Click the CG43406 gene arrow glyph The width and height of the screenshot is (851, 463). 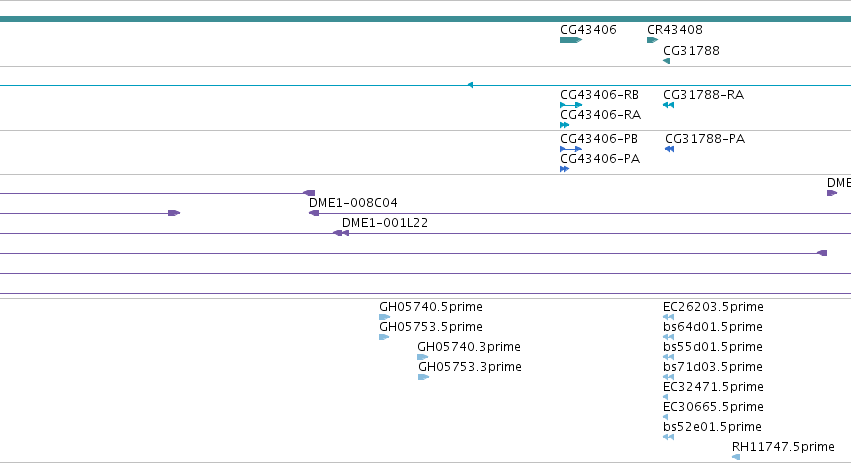coord(571,40)
